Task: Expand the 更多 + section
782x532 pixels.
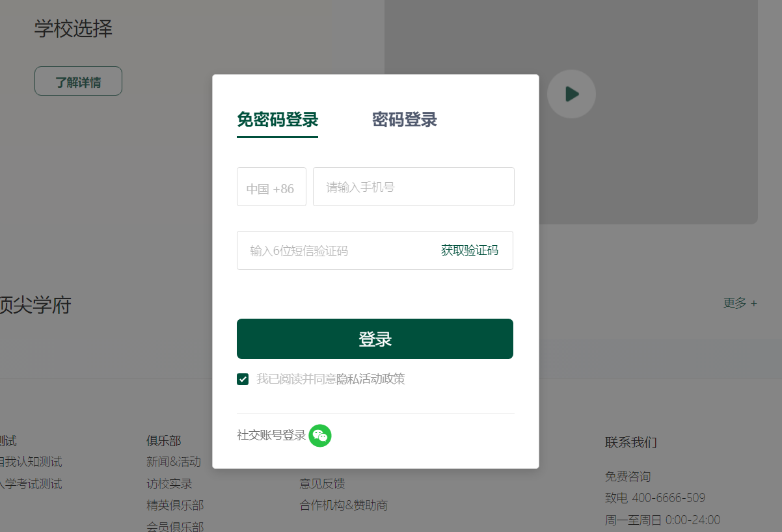Action: click(x=740, y=303)
